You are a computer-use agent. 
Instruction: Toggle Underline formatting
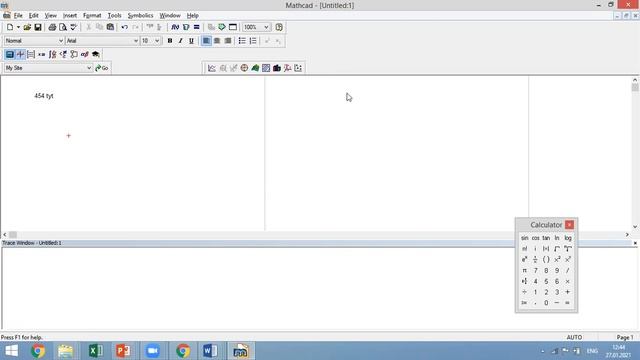coord(191,41)
